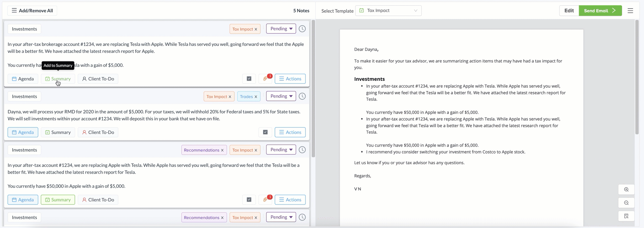The height and width of the screenshot is (228, 644).
Task: Click Investments category on fourth note
Action: pyautogui.click(x=24, y=217)
